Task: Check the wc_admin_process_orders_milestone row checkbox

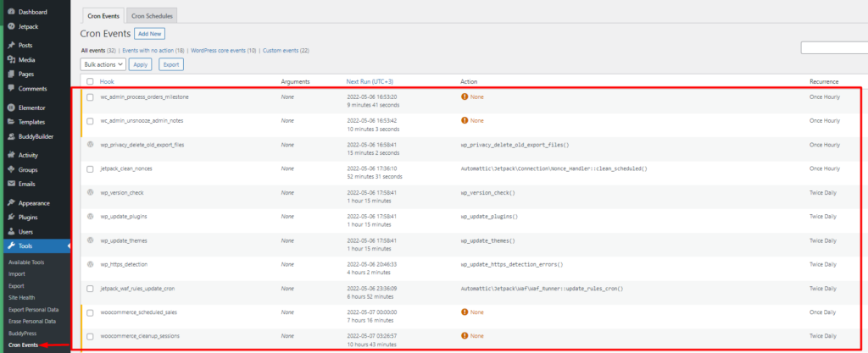Action: click(x=90, y=97)
